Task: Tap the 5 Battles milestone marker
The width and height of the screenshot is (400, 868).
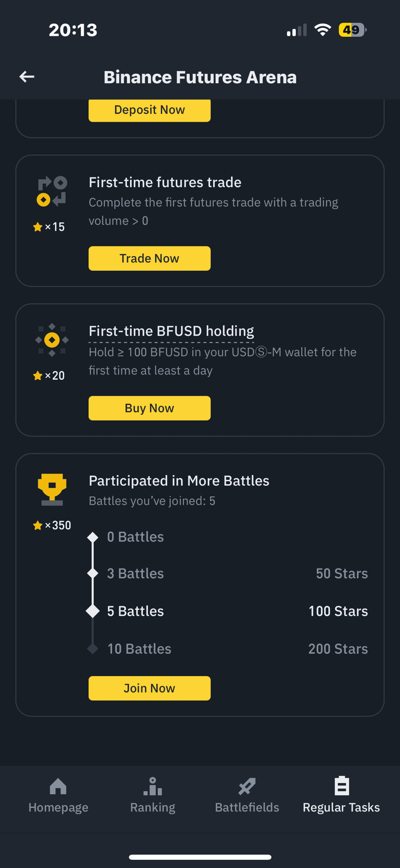Action: [93, 611]
